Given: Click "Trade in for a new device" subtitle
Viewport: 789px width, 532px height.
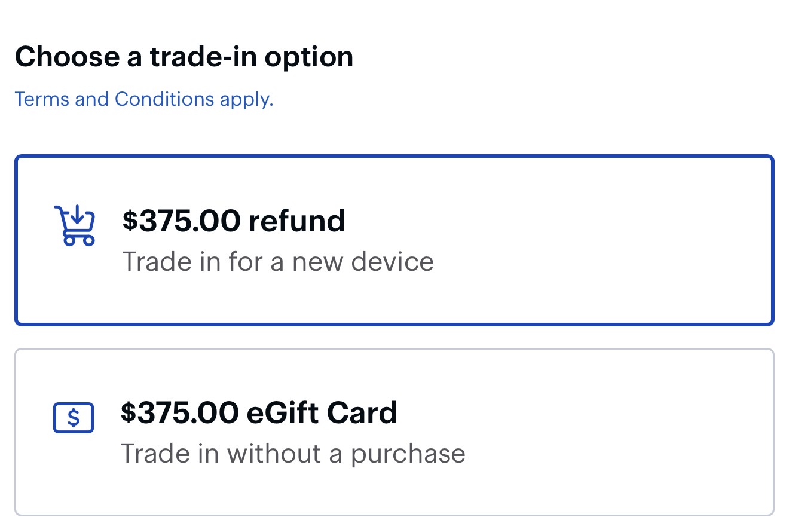Looking at the screenshot, I should (278, 262).
